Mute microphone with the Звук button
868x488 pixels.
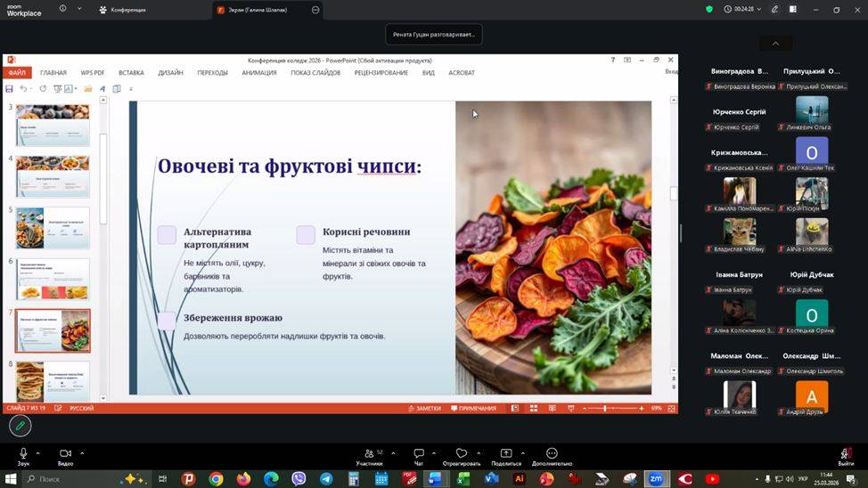click(23, 454)
